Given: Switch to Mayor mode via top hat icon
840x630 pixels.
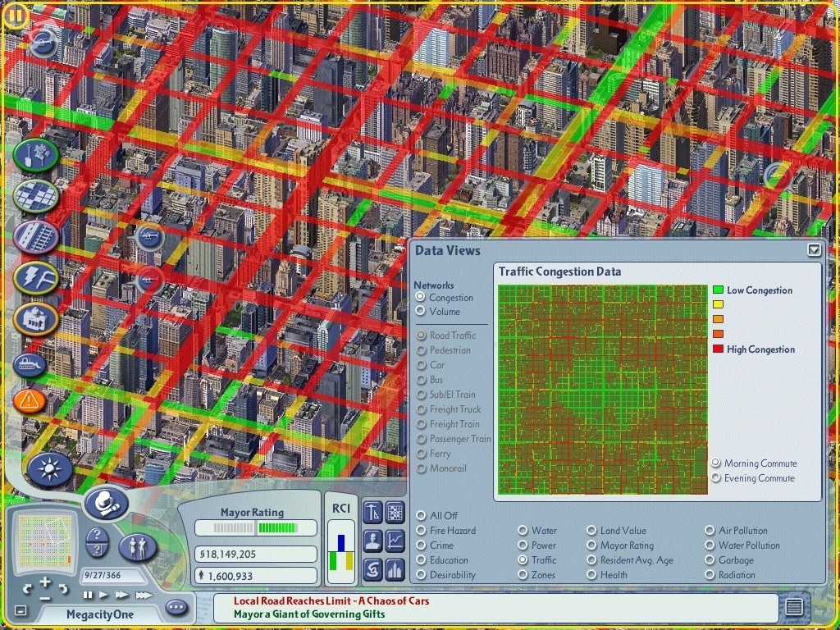Looking at the screenshot, I should click(x=107, y=504).
